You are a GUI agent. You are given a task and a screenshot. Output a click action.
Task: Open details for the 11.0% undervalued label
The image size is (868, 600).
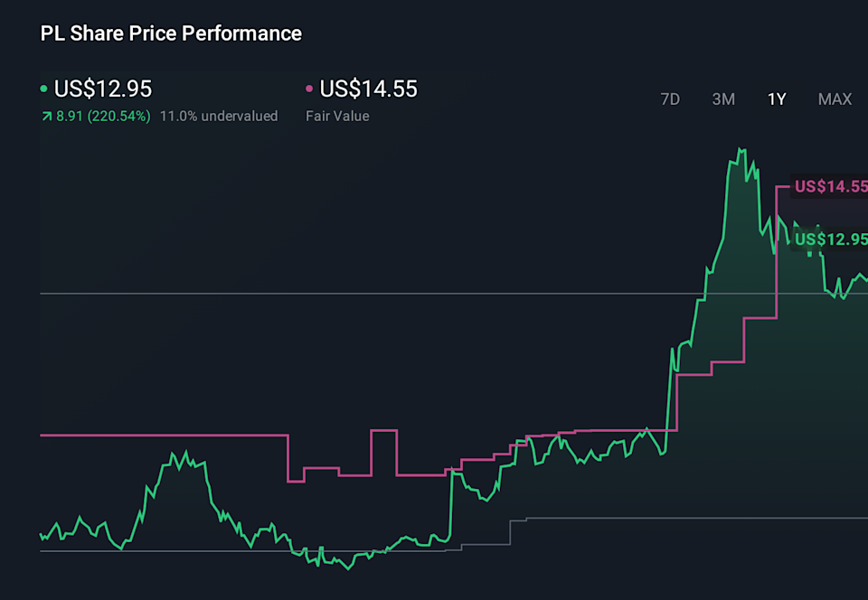(219, 116)
